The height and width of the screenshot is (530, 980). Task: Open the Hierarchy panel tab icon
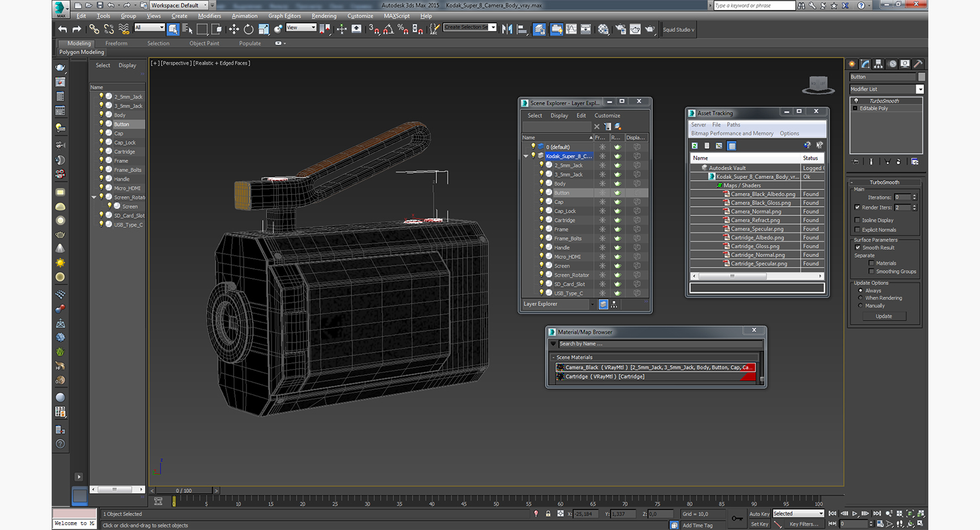coord(879,64)
